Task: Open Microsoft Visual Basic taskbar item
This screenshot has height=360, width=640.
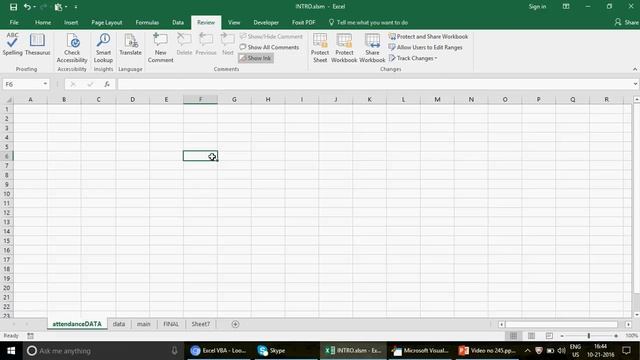Action: pos(420,351)
